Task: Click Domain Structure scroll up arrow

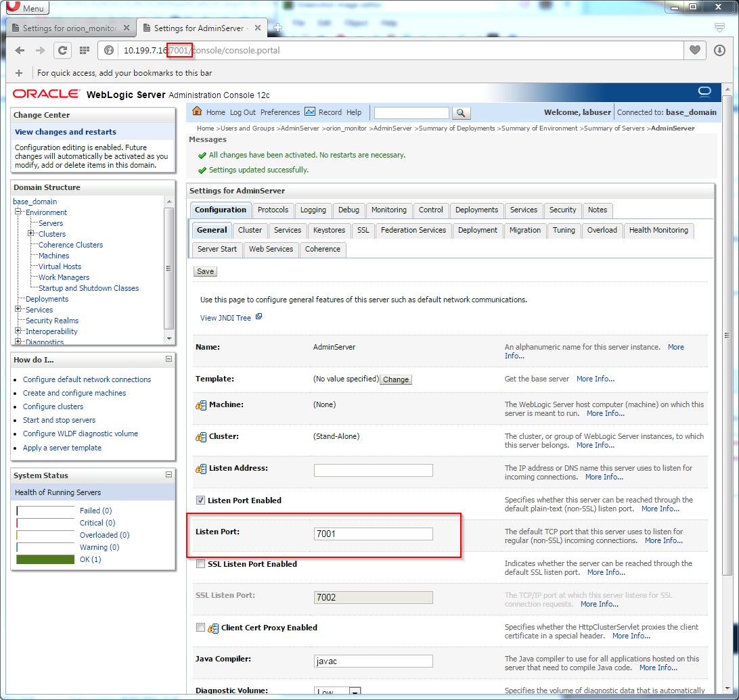Action: 169,202
